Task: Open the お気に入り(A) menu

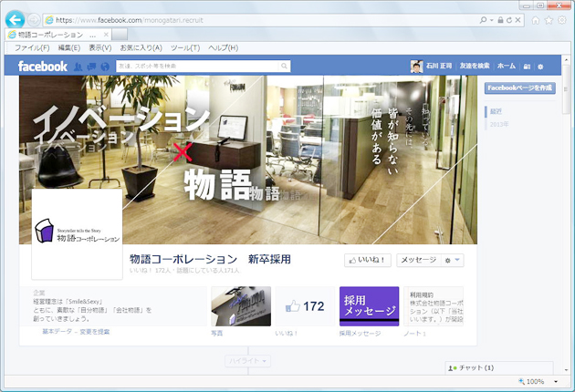Action: 141,47
